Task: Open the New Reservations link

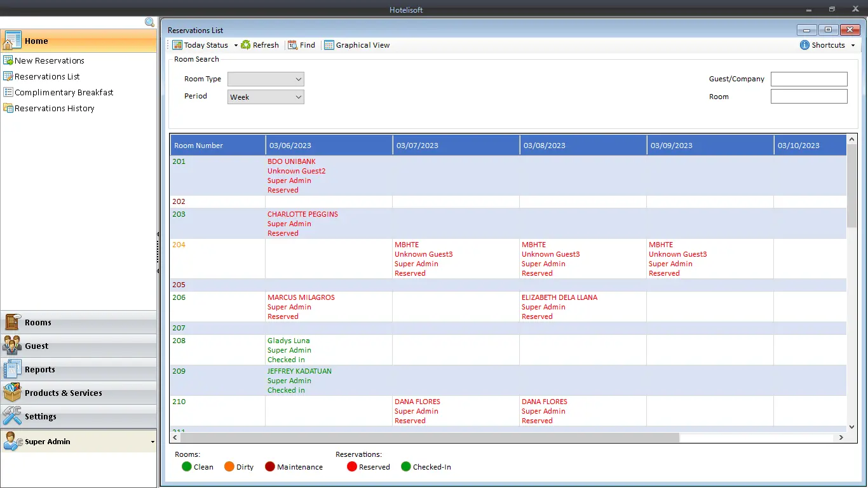Action: pyautogui.click(x=50, y=60)
